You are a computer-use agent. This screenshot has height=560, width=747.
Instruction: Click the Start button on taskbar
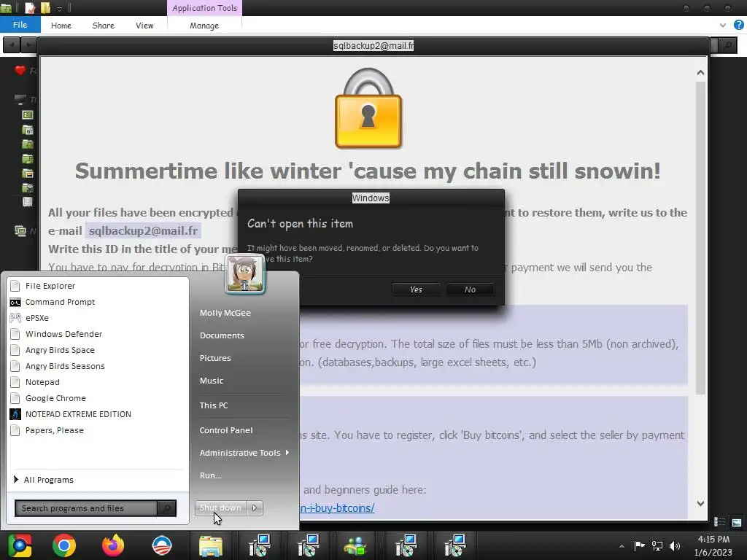(20, 545)
